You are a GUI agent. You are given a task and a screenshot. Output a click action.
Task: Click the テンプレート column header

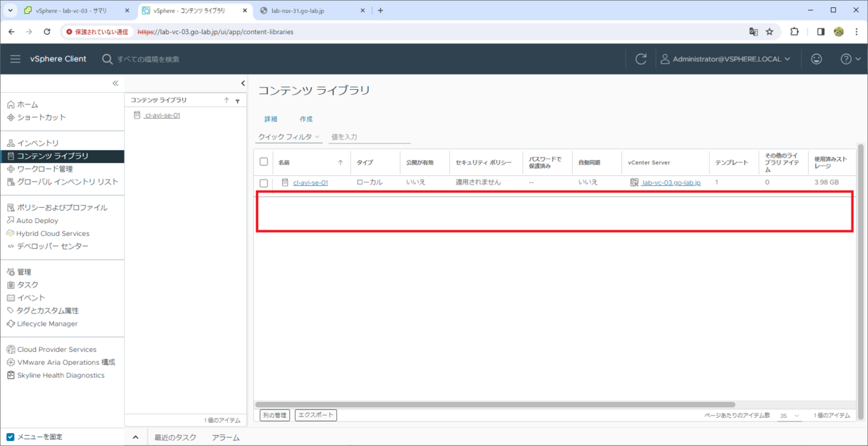pyautogui.click(x=732, y=162)
